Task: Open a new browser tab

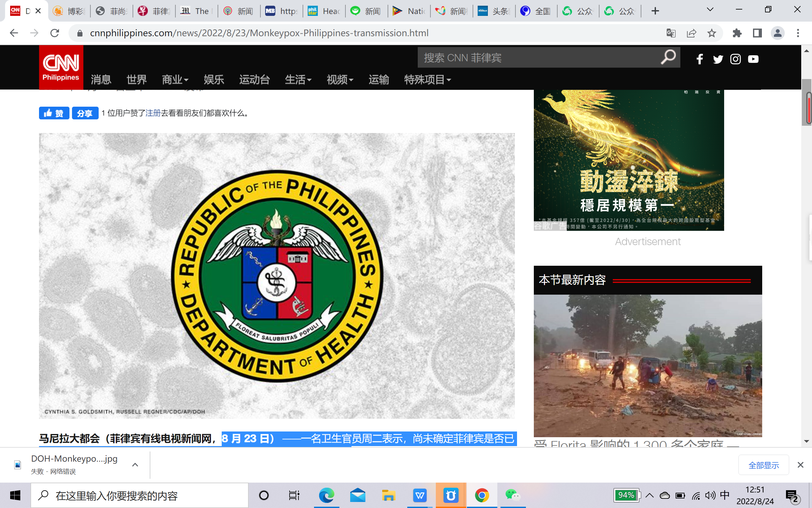Action: 655,11
